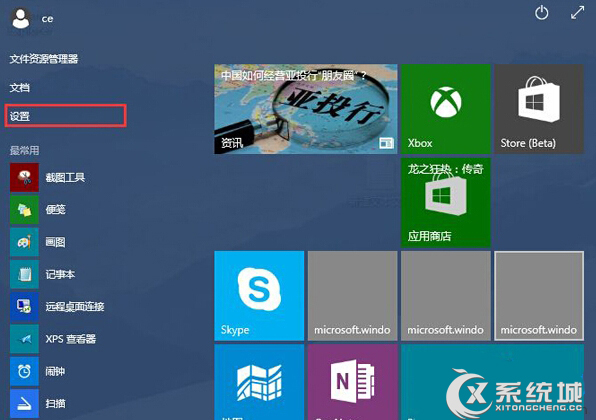The height and width of the screenshot is (420, 596).
Task: Open the highlighted rightmost microsoft.windo tile
Action: click(539, 296)
